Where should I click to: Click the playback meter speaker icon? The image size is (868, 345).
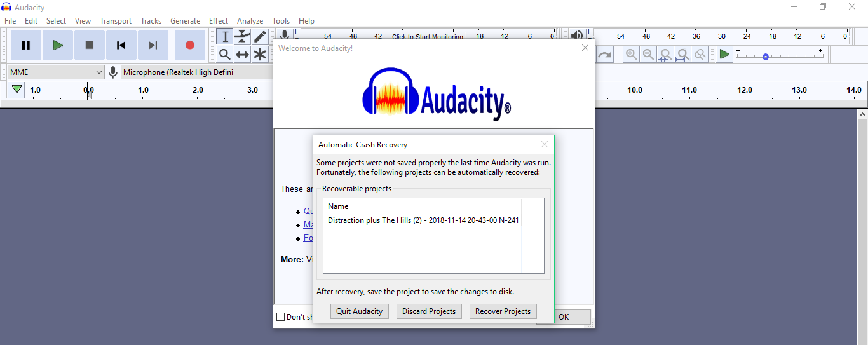coord(576,36)
